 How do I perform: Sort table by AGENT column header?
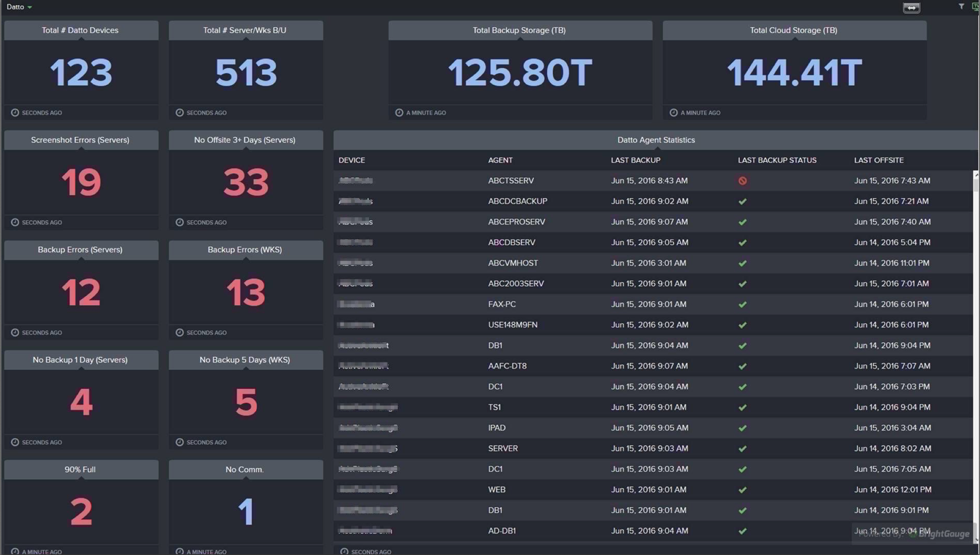point(500,160)
